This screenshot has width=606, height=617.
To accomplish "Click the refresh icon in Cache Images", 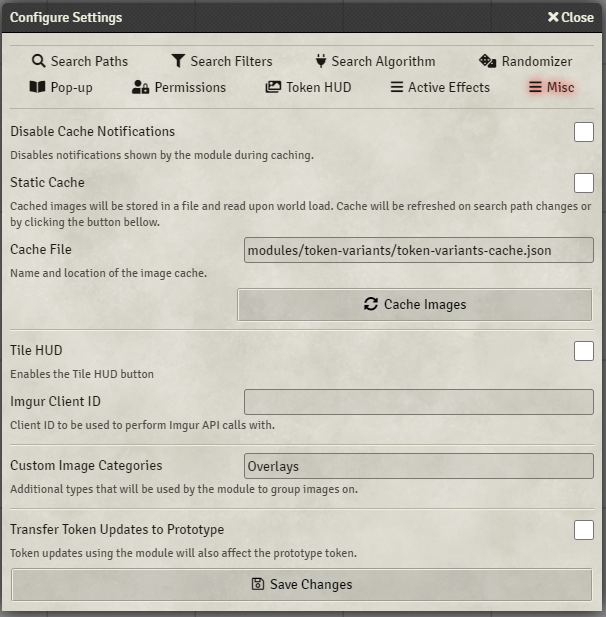I will (x=371, y=304).
